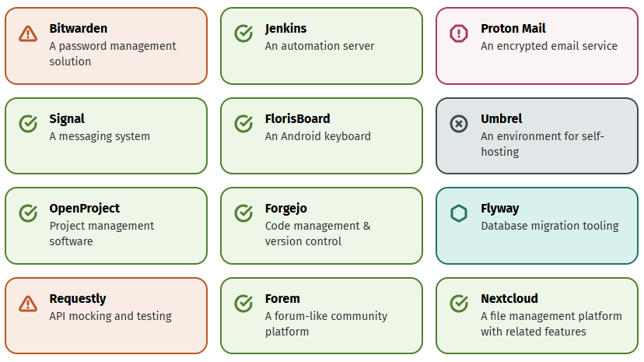
Task: Click the checkmark icon next to Signal
Action: point(28,123)
